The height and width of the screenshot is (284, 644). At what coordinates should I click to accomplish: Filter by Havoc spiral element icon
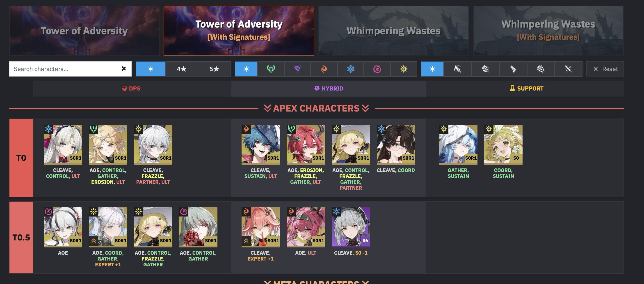tap(377, 69)
